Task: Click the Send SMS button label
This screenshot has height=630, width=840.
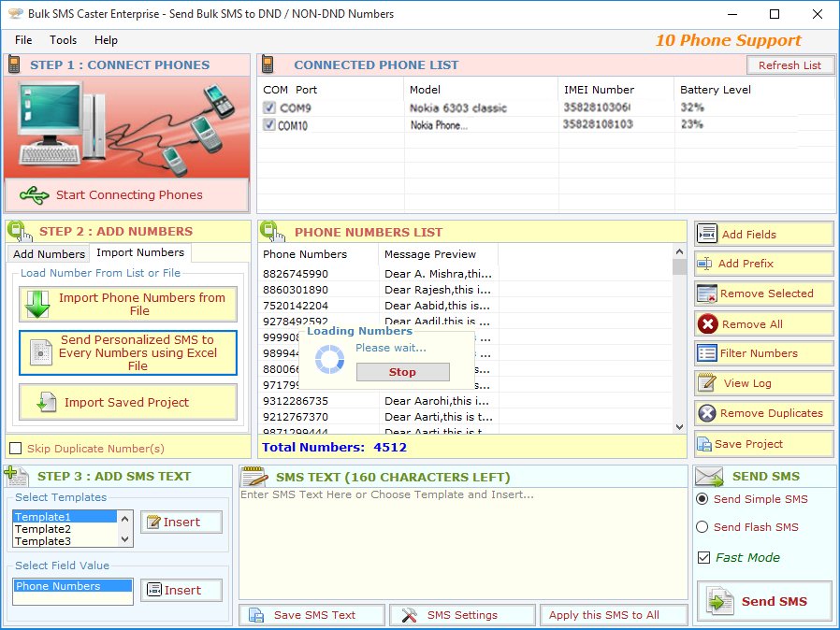Action: pos(775,601)
